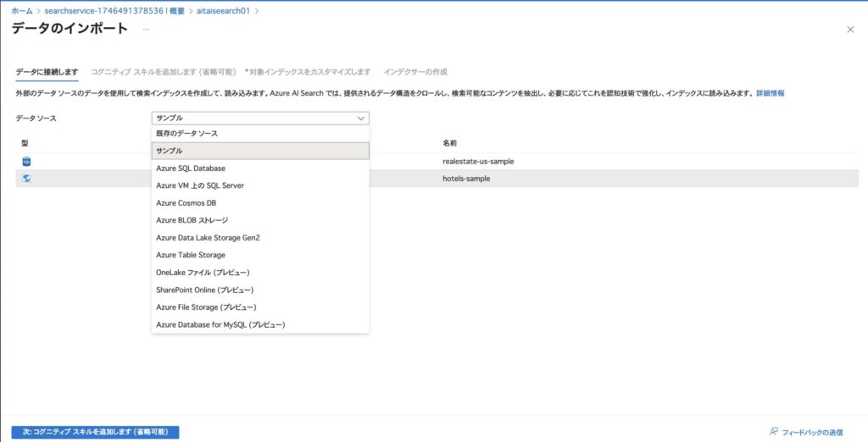868x442 pixels.
Task: Click the feedback icon at bottom right
Action: pyautogui.click(x=774, y=432)
